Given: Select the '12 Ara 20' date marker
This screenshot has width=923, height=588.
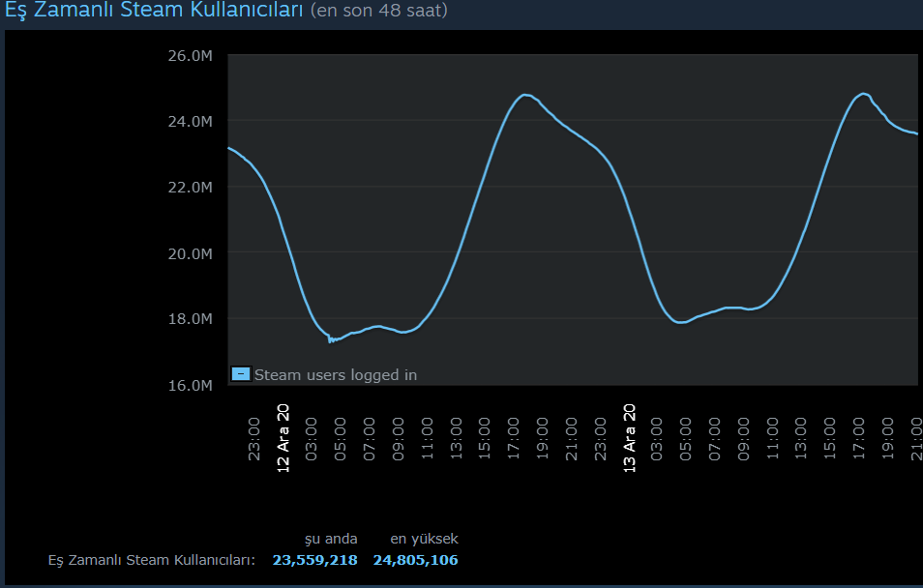Looking at the screenshot, I should coord(283,437).
